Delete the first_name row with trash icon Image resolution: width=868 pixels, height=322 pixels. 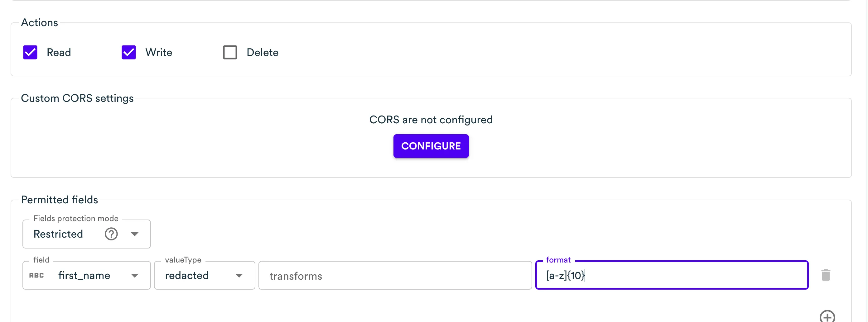point(826,275)
